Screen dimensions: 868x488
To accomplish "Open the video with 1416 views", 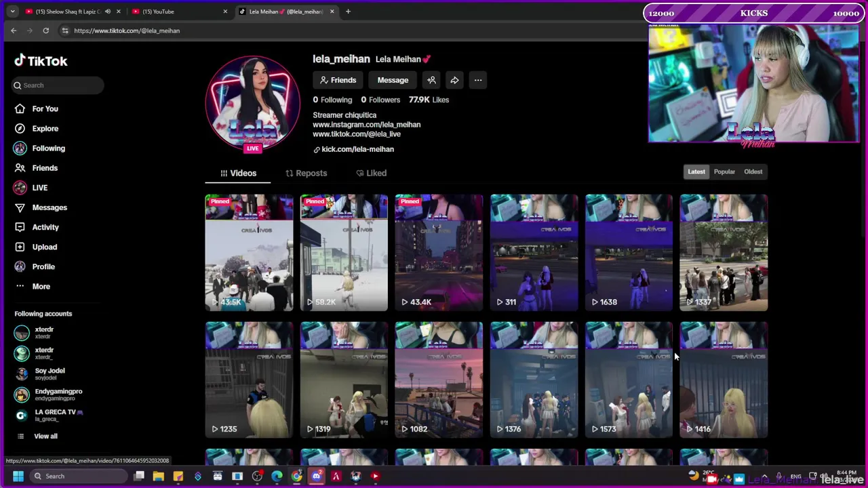I will (x=724, y=380).
